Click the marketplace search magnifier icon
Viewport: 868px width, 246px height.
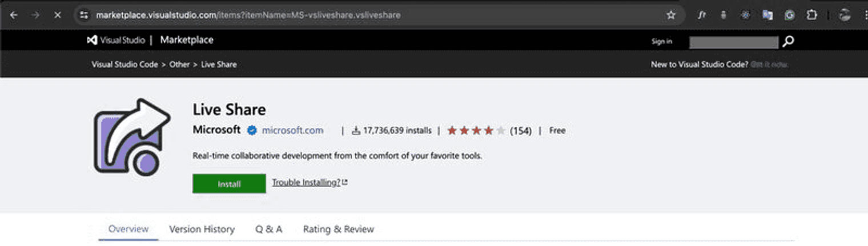[x=788, y=41]
